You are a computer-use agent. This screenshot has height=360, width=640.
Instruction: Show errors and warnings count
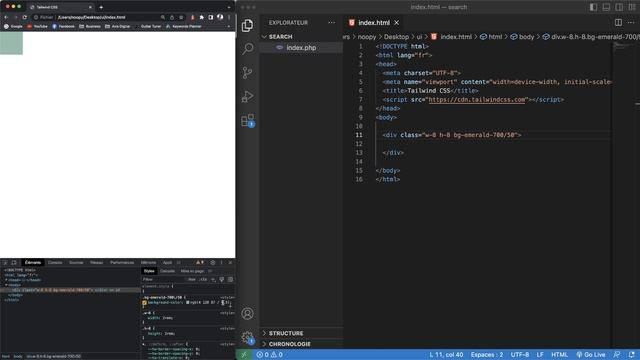(269, 355)
